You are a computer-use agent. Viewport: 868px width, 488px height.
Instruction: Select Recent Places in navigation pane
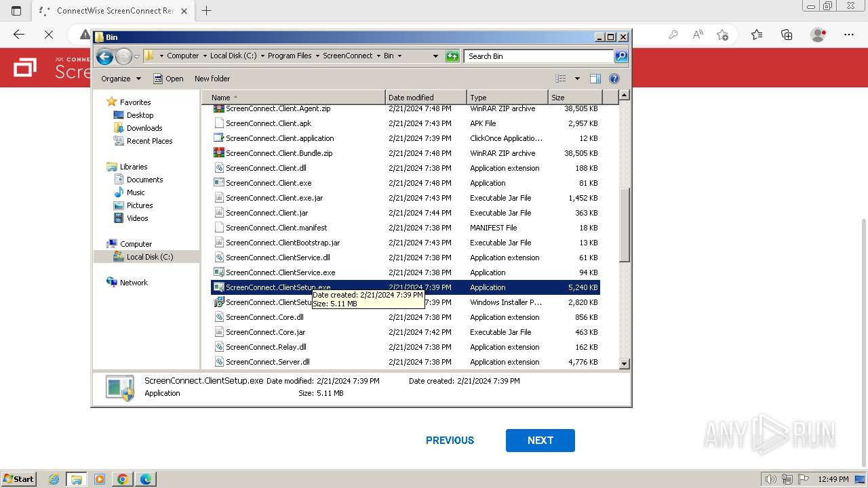click(149, 141)
